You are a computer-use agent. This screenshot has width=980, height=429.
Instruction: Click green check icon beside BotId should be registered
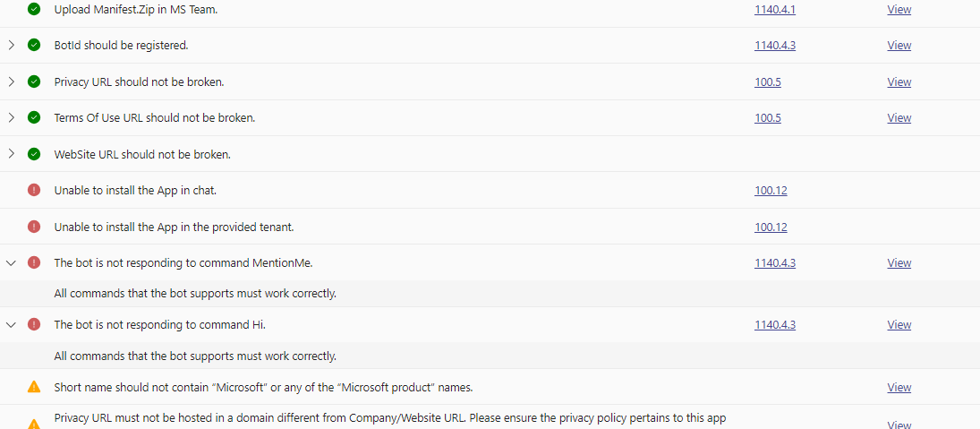click(34, 45)
